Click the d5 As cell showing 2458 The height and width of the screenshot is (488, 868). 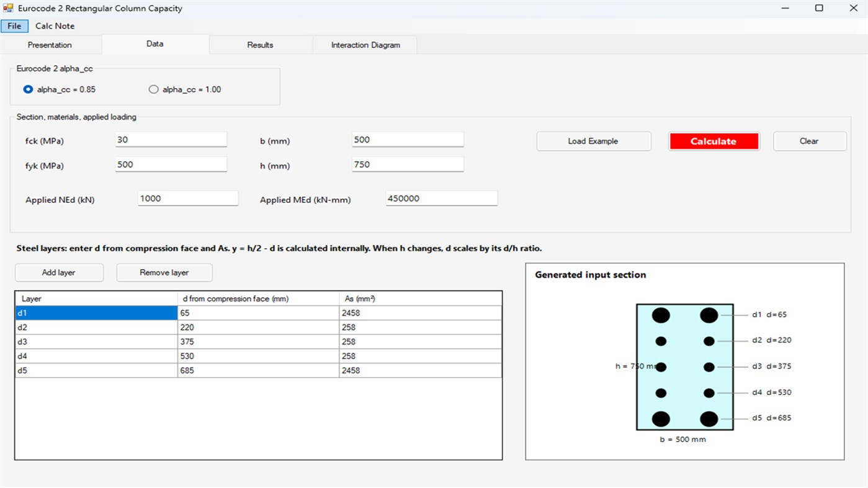420,370
